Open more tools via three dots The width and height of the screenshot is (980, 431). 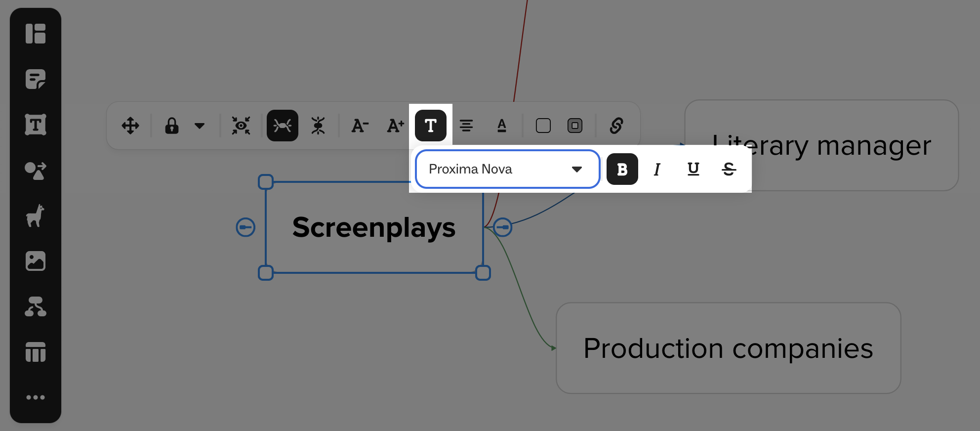pos(36,397)
